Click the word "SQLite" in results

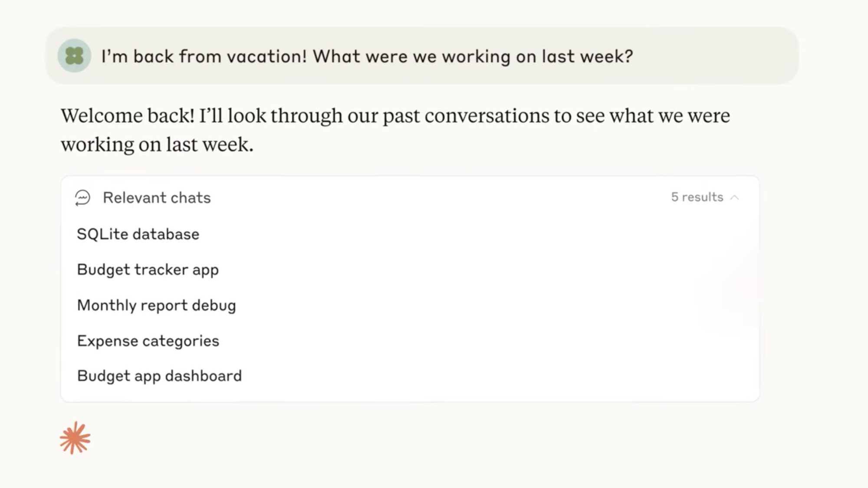click(102, 234)
